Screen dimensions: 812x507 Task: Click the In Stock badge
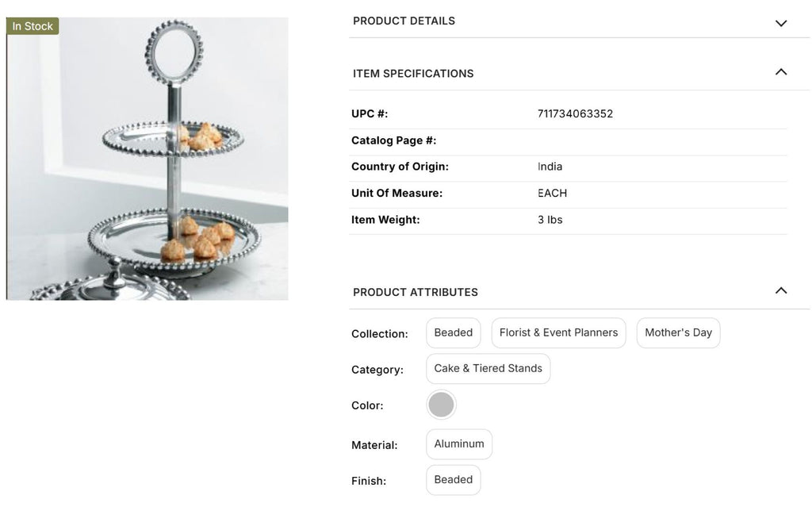click(33, 26)
